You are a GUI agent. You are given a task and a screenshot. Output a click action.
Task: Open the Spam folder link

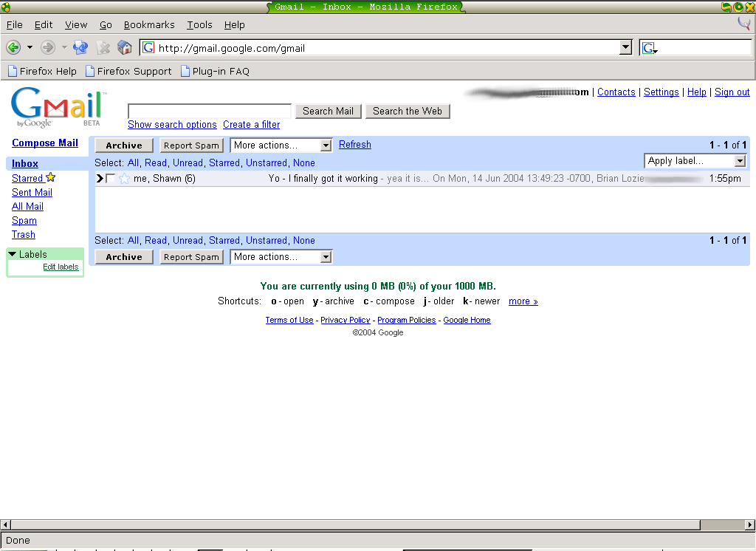(24, 220)
